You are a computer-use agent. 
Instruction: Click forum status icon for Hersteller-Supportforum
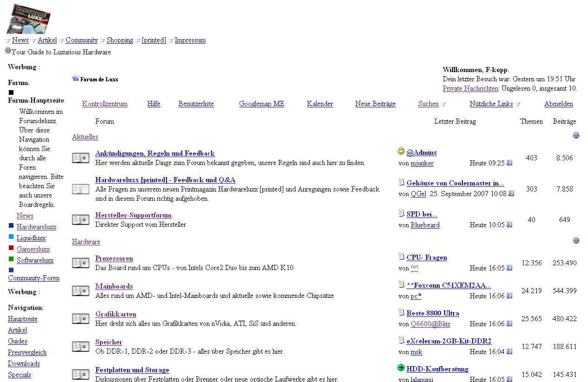[81, 220]
